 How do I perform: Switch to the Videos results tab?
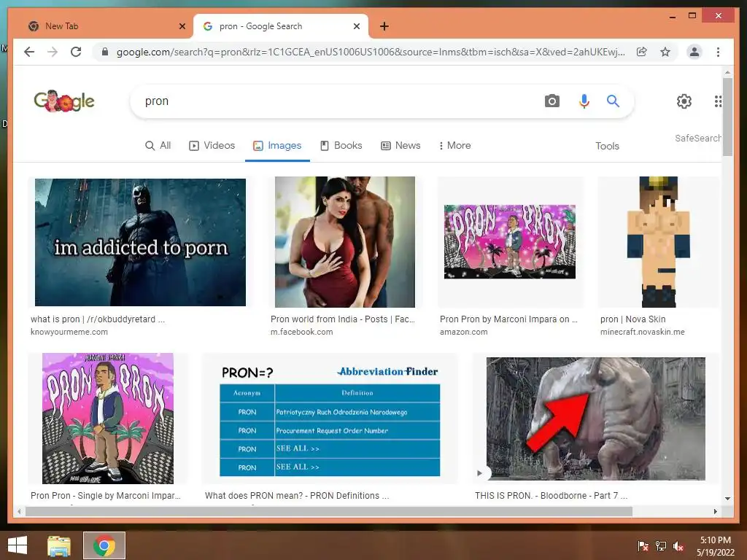[x=212, y=145]
